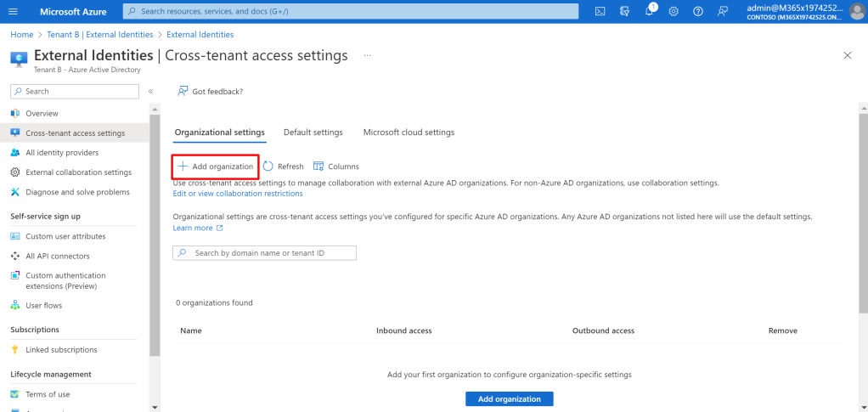
Task: Click the blue Add organization button
Action: point(509,398)
